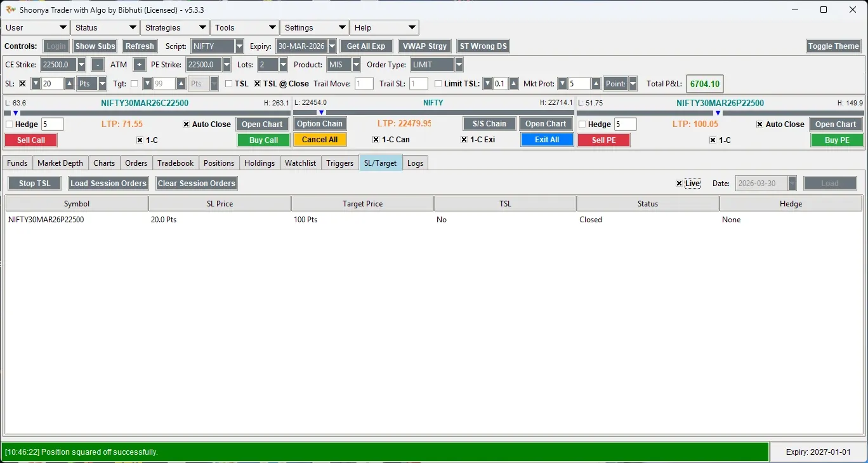Image resolution: width=868 pixels, height=463 pixels.
Task: Open the Order Type dropdown showing LIMIT
Action: click(459, 65)
